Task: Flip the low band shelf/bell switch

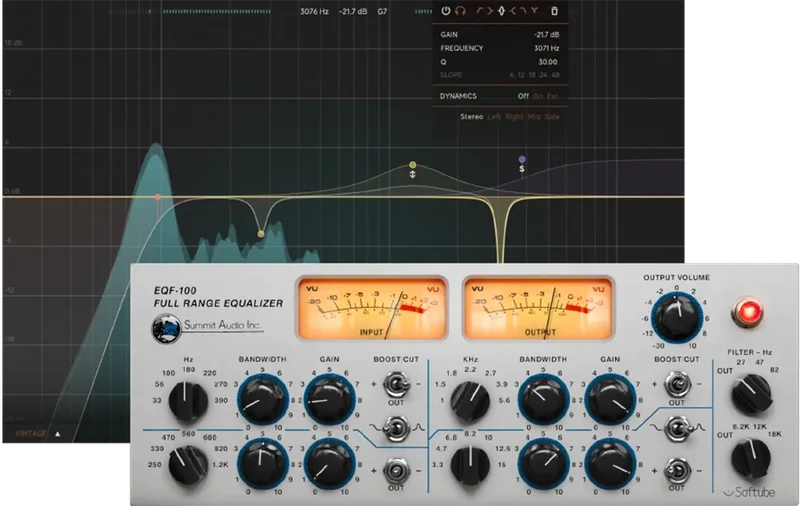Action: coord(396,427)
